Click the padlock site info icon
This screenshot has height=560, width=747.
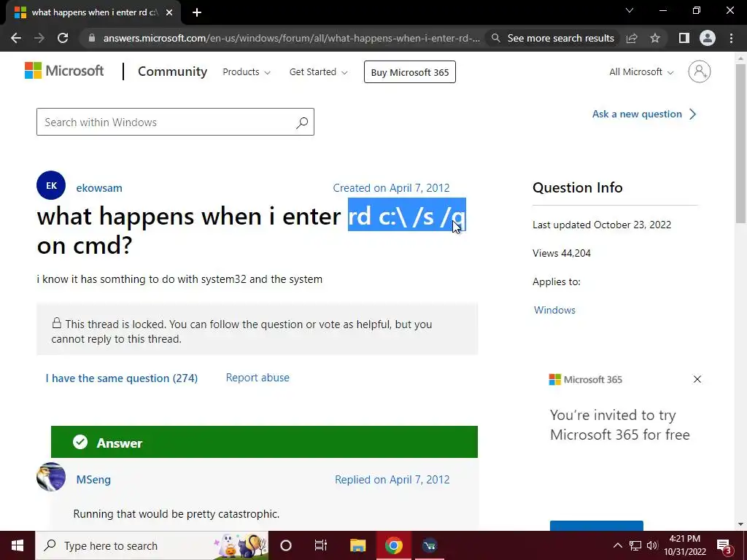point(92,38)
